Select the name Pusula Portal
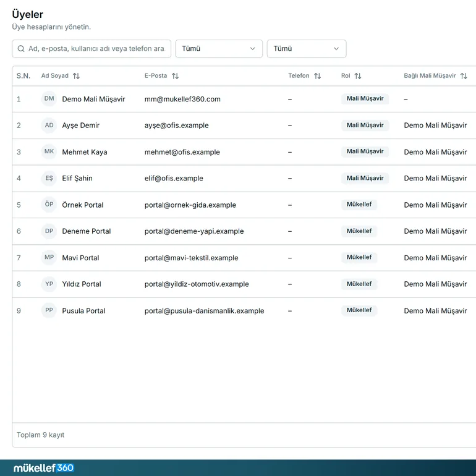 83,311
